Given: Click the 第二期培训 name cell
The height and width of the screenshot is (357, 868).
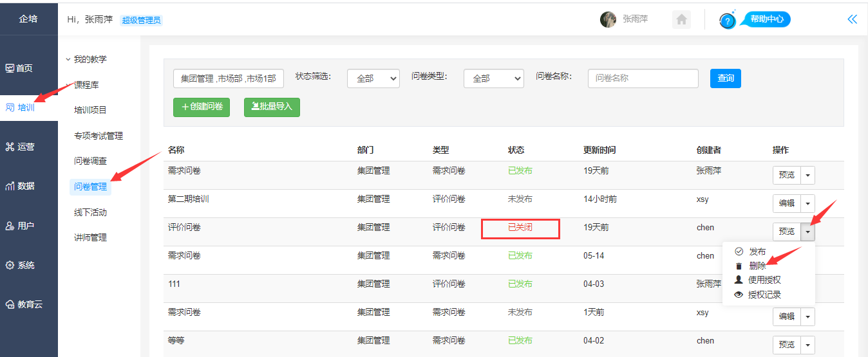Looking at the screenshot, I should tap(189, 199).
